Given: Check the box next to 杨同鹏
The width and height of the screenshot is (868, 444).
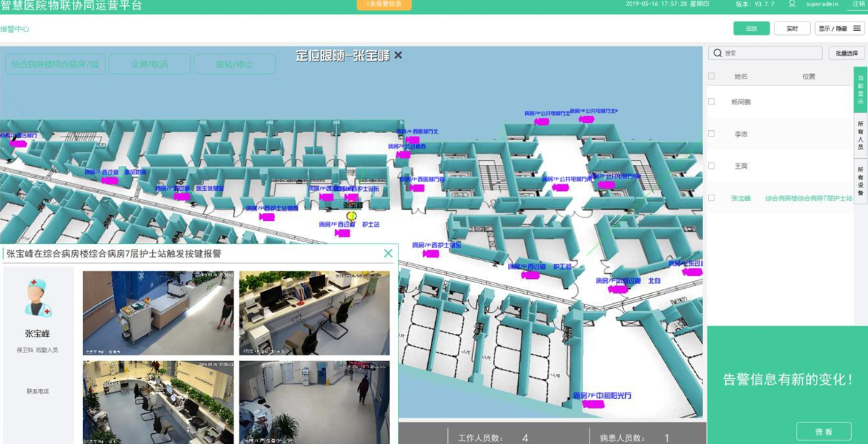Looking at the screenshot, I should coord(712,102).
